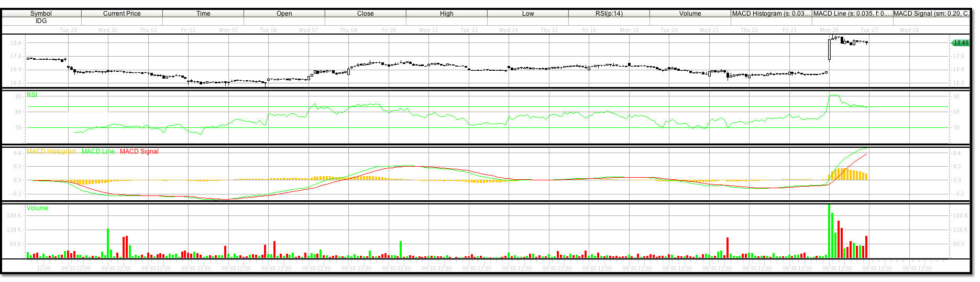
Task: Click the red MACD Signal legend label
Action: click(139, 151)
